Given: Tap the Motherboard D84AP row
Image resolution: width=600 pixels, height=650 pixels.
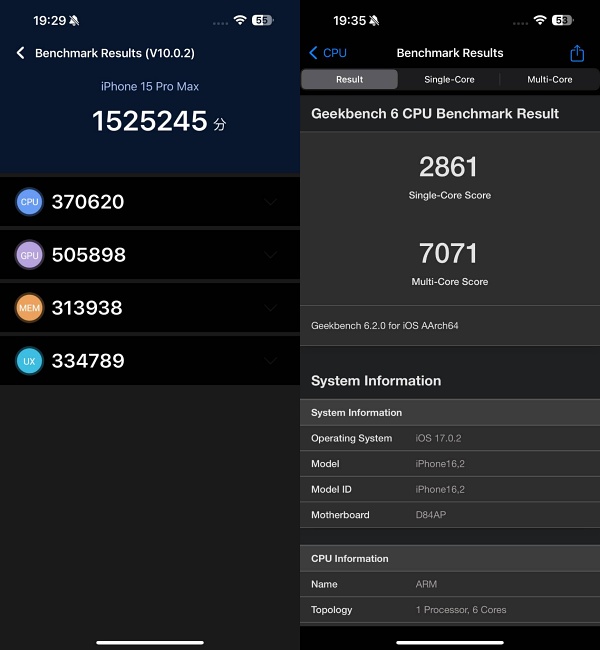Looking at the screenshot, I should tap(450, 515).
